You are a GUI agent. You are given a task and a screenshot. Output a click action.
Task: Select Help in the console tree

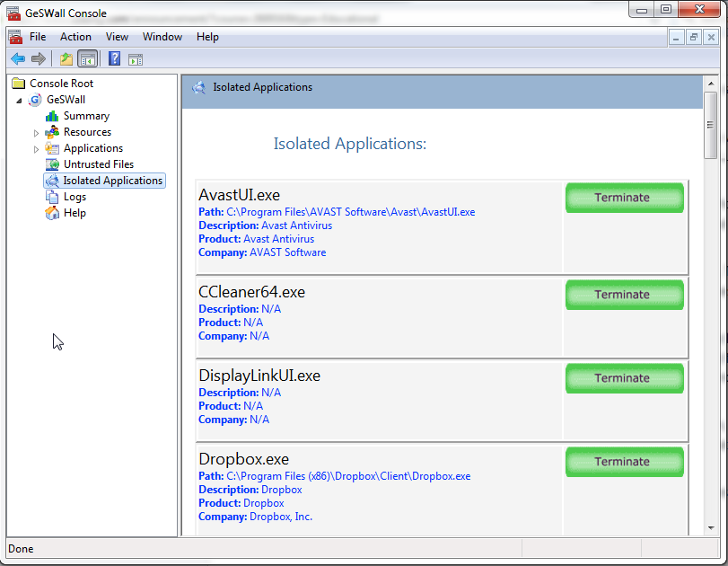tap(75, 213)
